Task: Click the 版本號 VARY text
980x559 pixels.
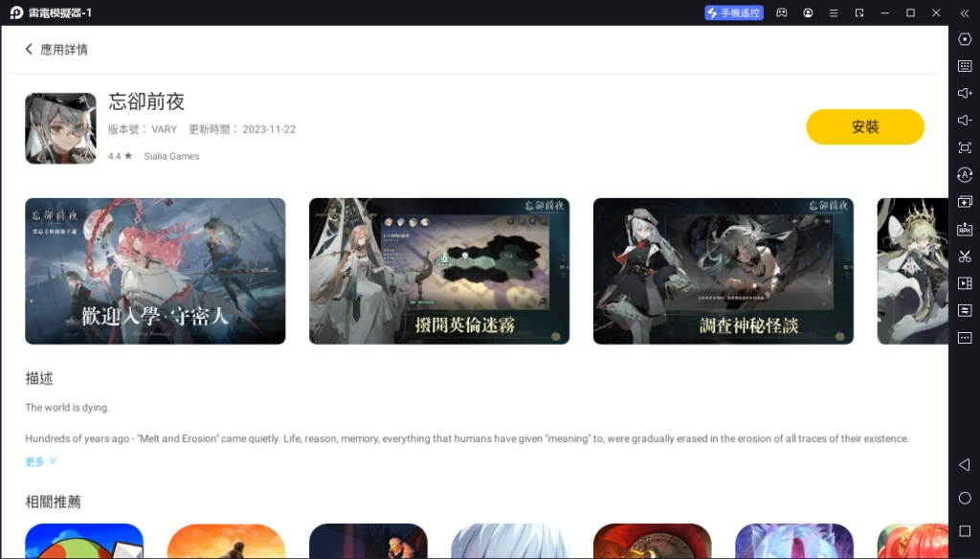Action: [143, 129]
